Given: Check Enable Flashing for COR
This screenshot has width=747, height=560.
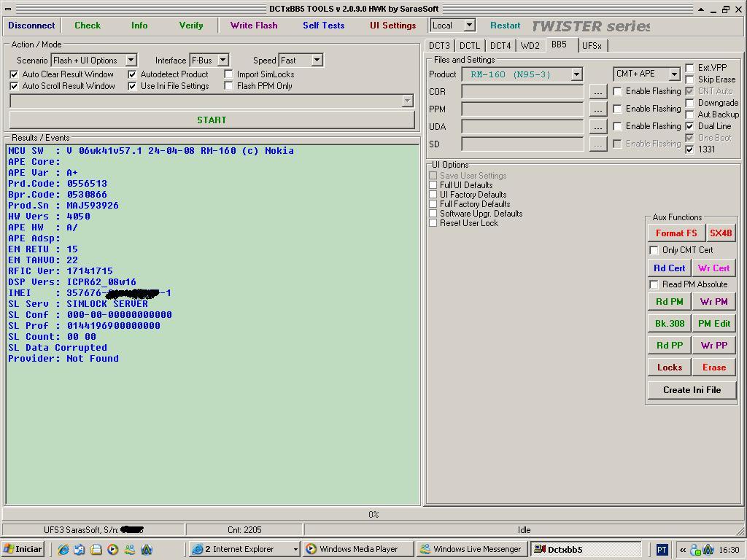Looking at the screenshot, I should point(617,91).
